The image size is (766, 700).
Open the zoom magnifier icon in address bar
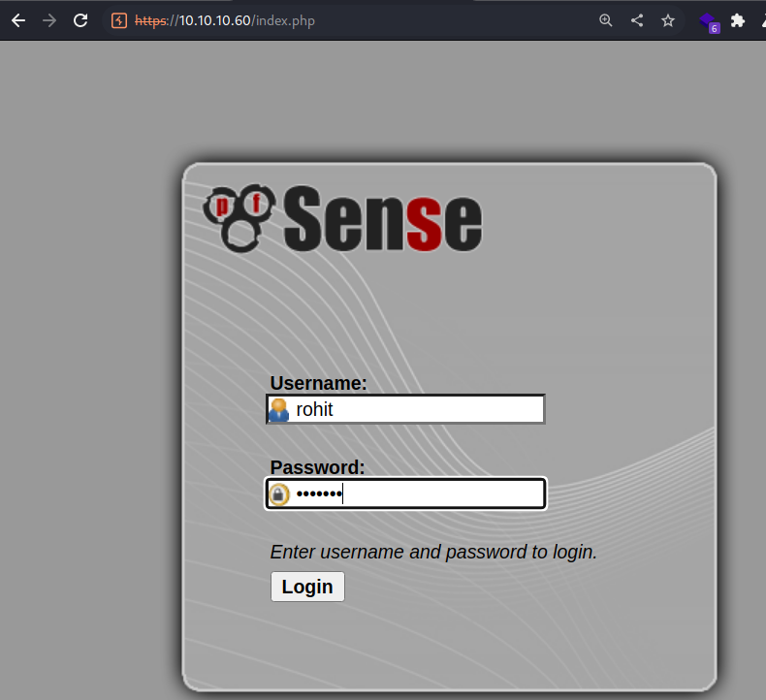pos(605,20)
